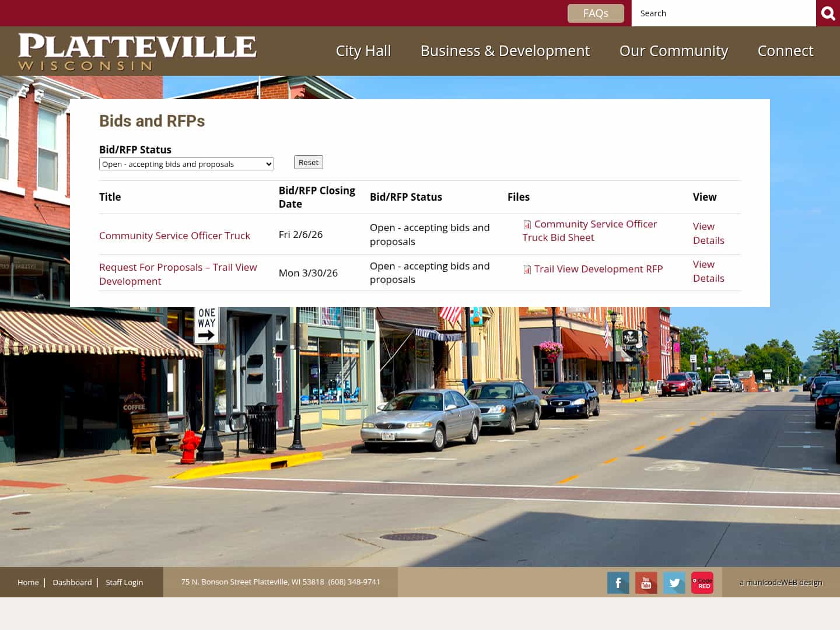This screenshot has height=630, width=840.
Task: View Details for Trail View Development
Action: pos(708,271)
